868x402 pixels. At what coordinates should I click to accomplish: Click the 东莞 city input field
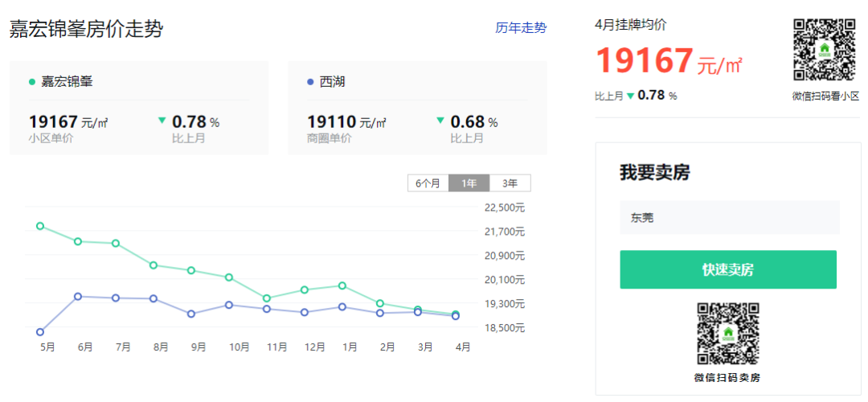pyautogui.click(x=730, y=218)
